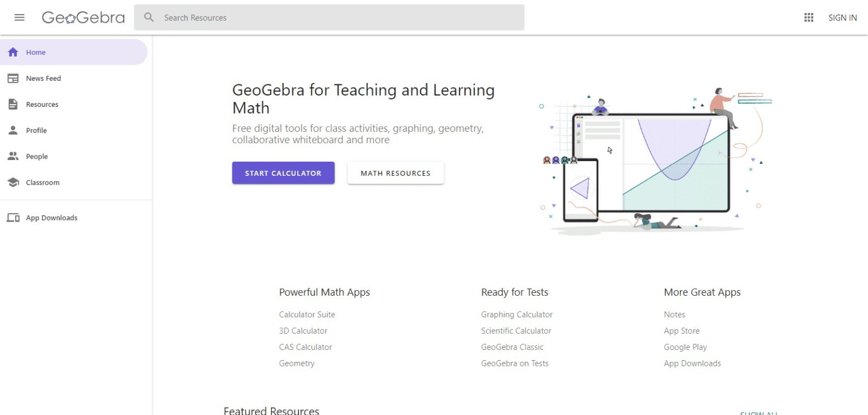Click the App Downloads devices icon
This screenshot has width=868, height=415.
tap(12, 217)
